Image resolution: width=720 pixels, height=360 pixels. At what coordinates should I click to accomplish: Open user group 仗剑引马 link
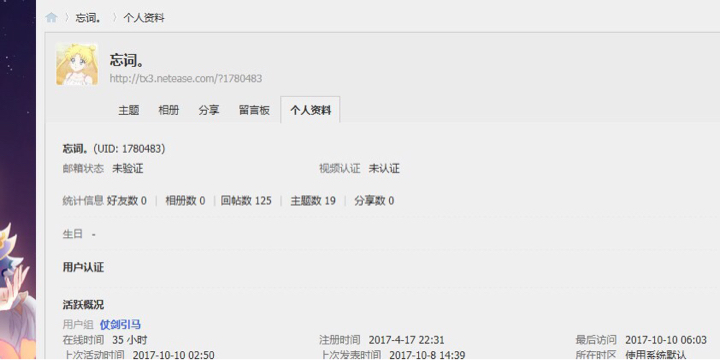[120, 325]
